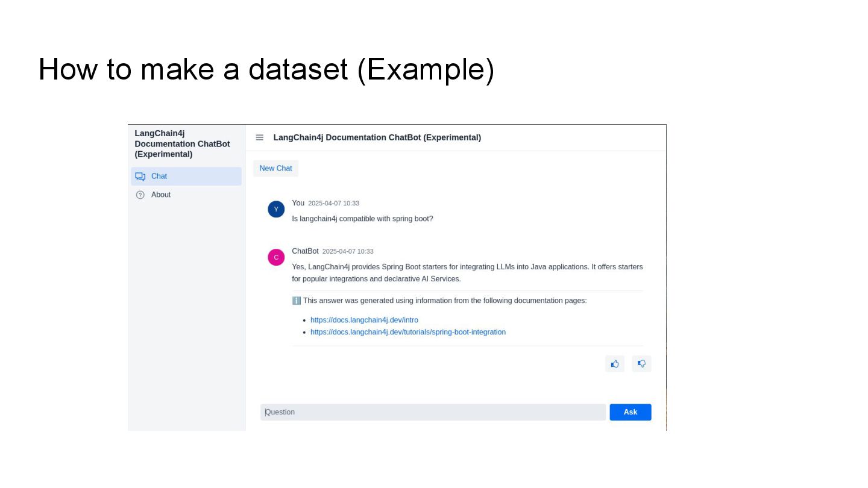
Task: Click into the Question input field
Action: (433, 412)
